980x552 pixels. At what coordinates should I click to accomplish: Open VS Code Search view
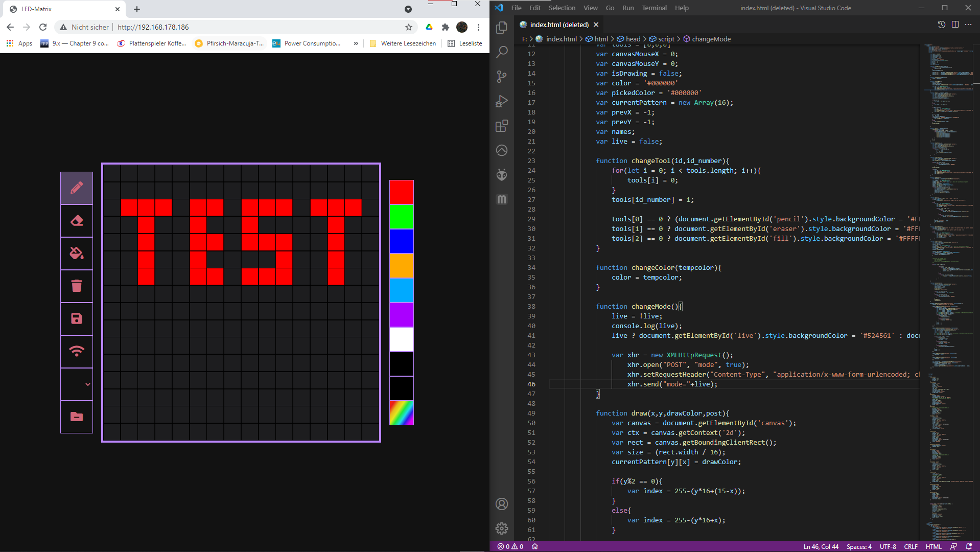click(502, 52)
